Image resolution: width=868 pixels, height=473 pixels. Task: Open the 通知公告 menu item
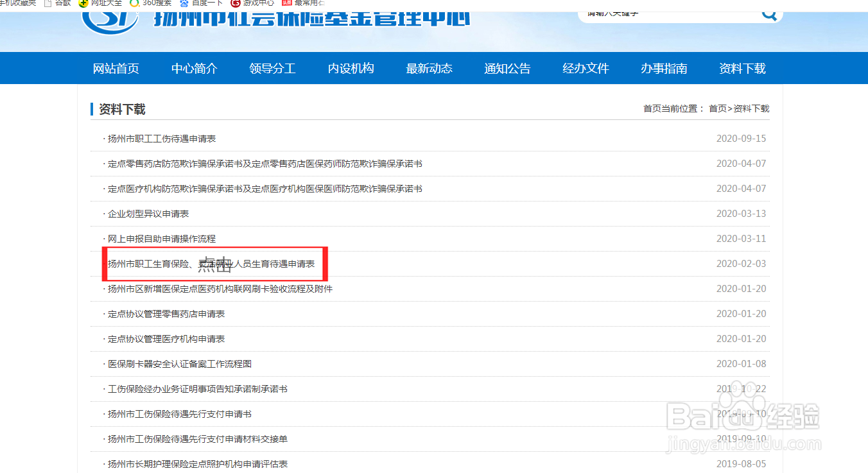[507, 68]
